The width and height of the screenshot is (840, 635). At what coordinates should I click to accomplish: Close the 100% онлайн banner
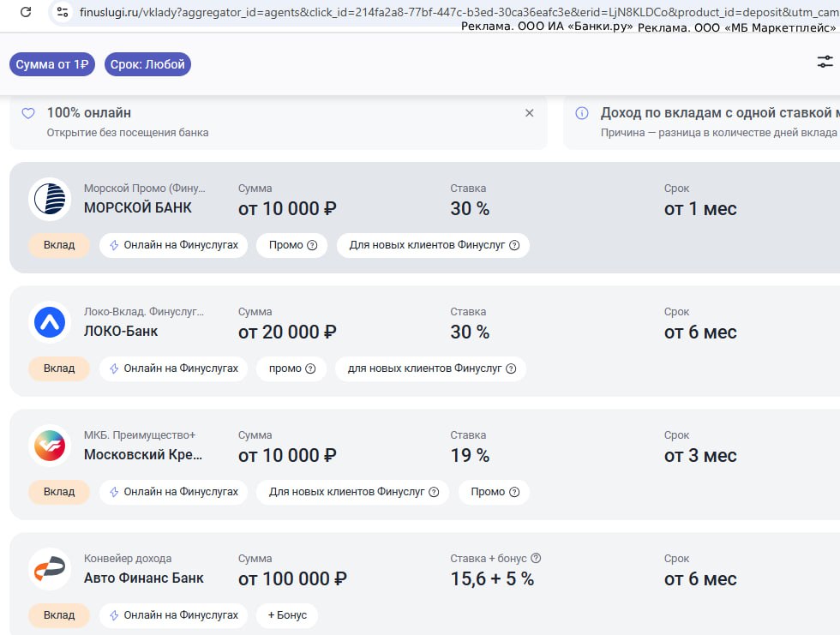(x=529, y=113)
